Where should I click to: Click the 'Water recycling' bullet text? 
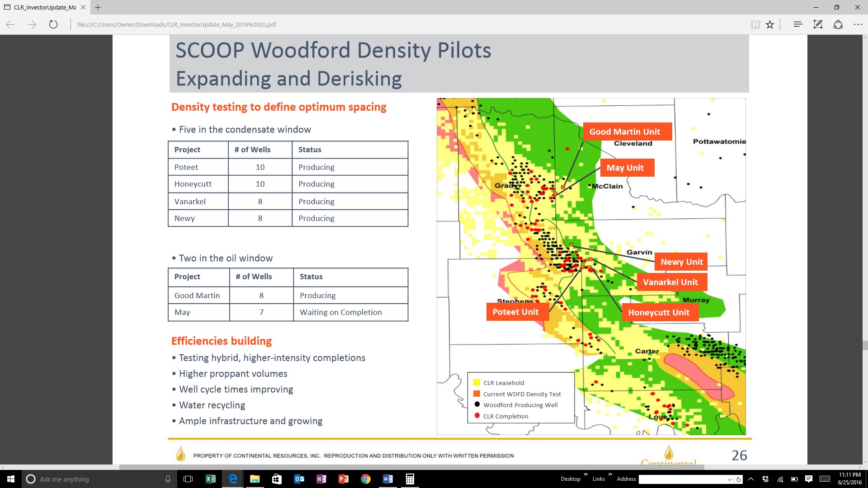212,405
